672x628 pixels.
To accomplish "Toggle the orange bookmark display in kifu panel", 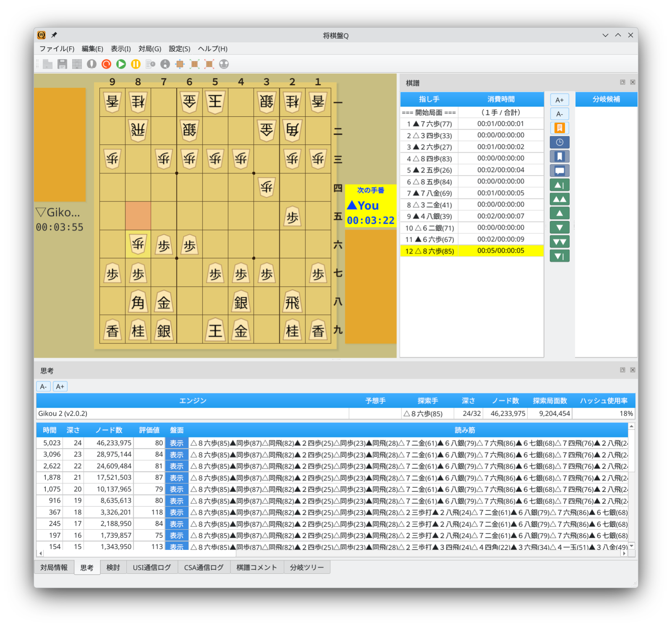I will [x=560, y=128].
